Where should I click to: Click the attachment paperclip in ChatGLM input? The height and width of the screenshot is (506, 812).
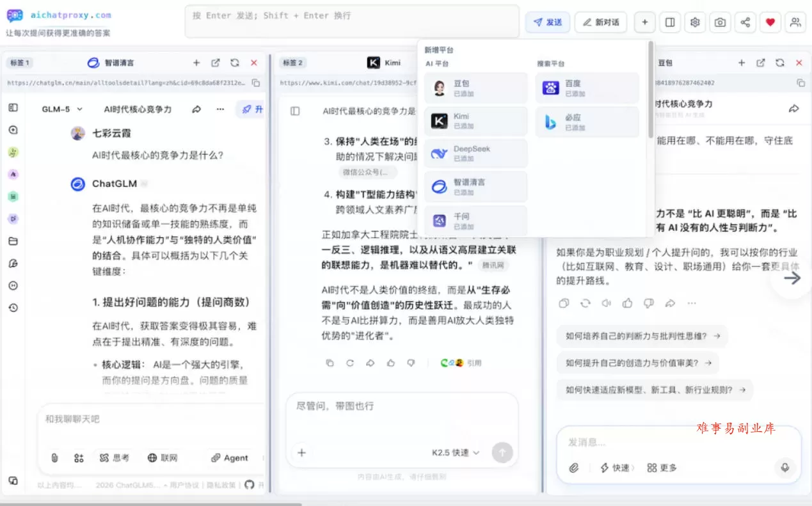[55, 458]
